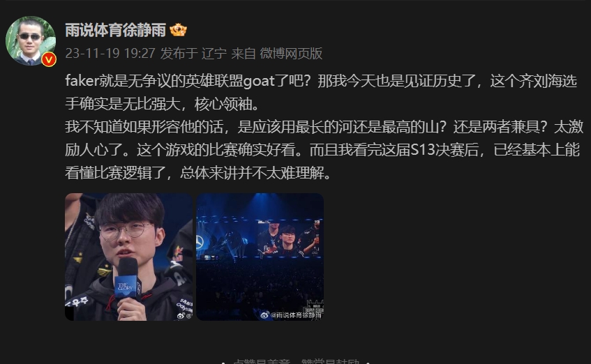Click Faker's glasses in the close-up thumbnail
The width and height of the screenshot is (591, 364).
pos(126,230)
